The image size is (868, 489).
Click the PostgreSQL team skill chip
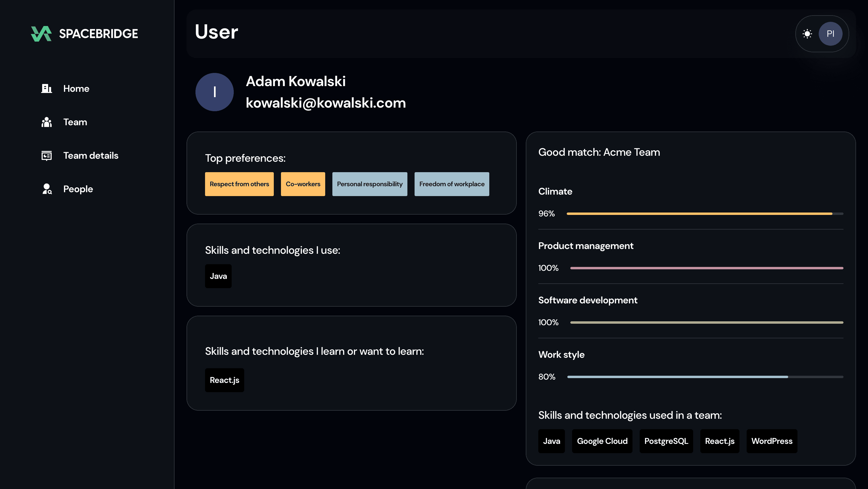coord(666,441)
